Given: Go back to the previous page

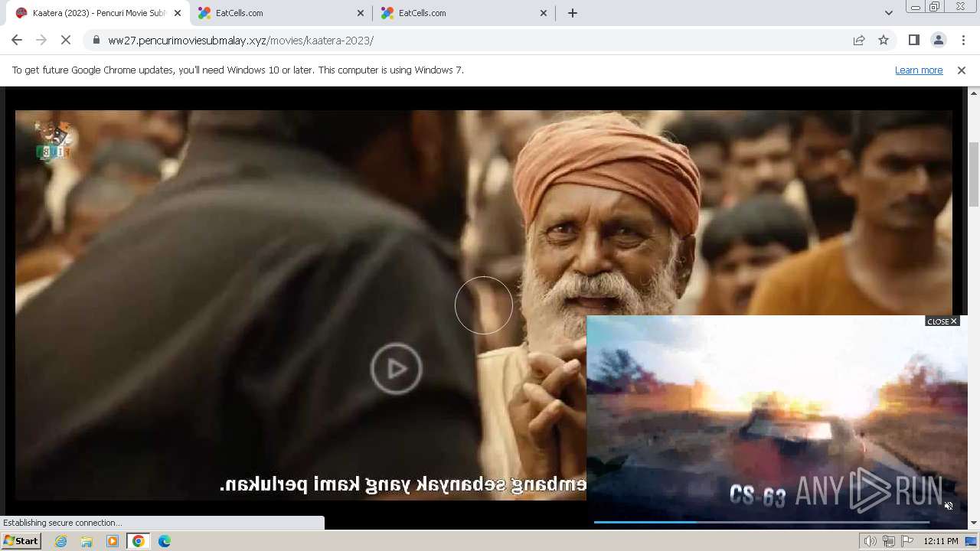Looking at the screenshot, I should [17, 41].
